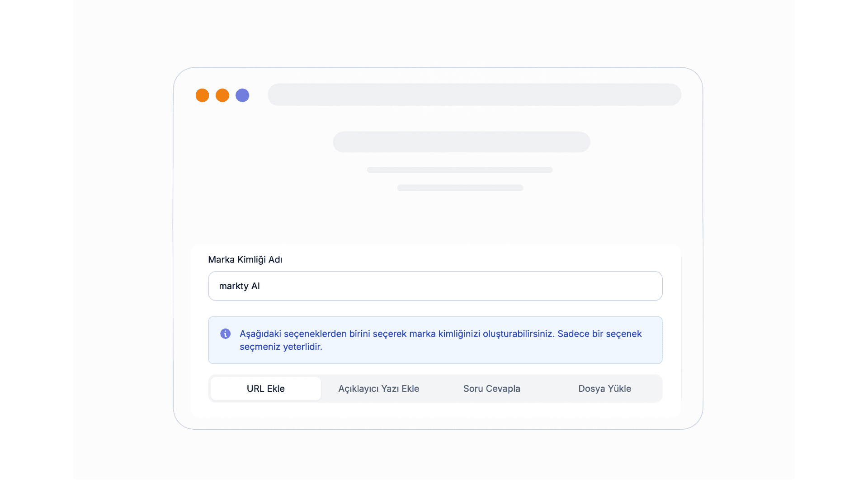Click the large gray title placeholder bar
Screen dimensions: 868x488
(x=461, y=142)
